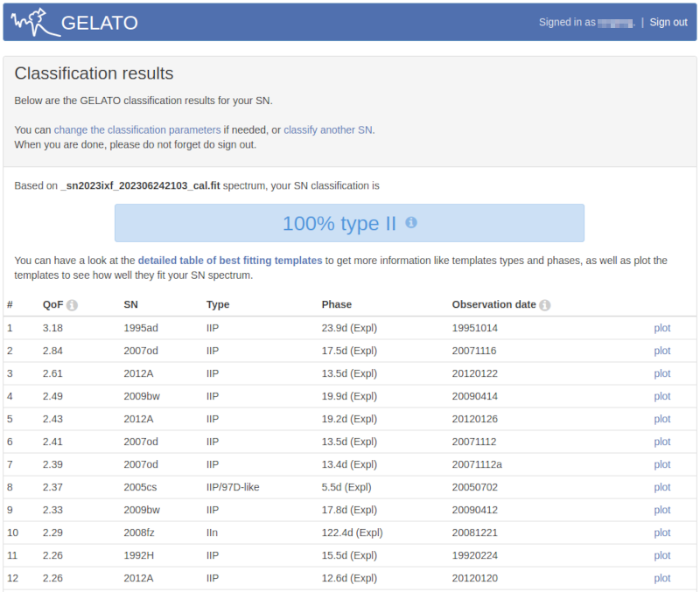Click the Observation date column header
Viewport: 700px width, 592px height.
pos(493,304)
